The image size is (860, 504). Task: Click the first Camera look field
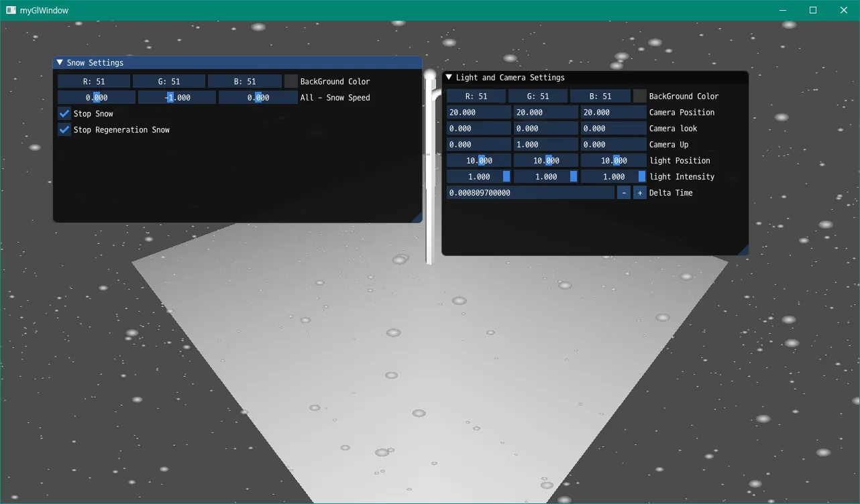pos(479,128)
